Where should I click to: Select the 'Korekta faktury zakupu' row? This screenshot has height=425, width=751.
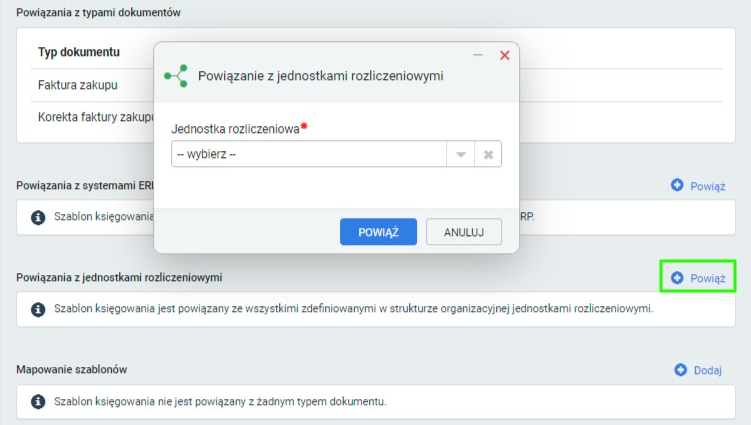[x=376, y=117]
